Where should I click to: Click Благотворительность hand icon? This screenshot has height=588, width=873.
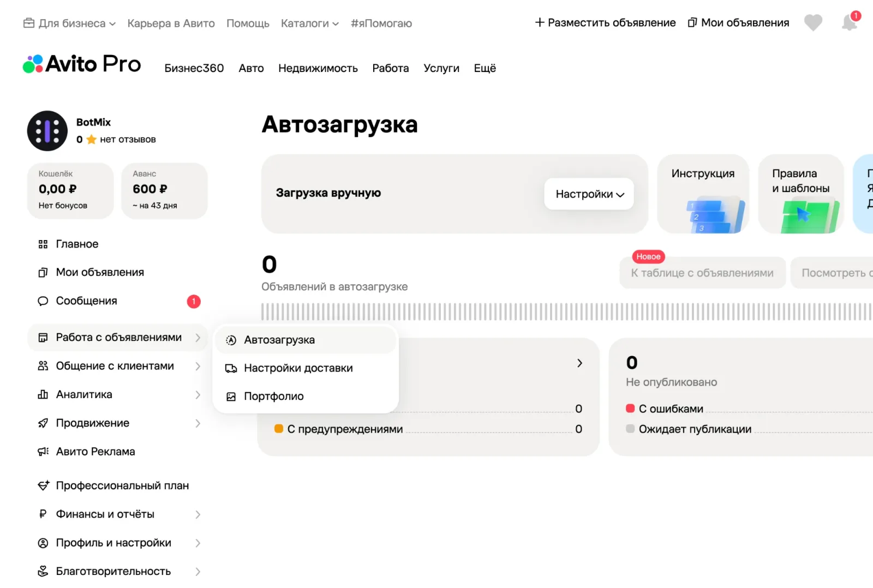43,571
